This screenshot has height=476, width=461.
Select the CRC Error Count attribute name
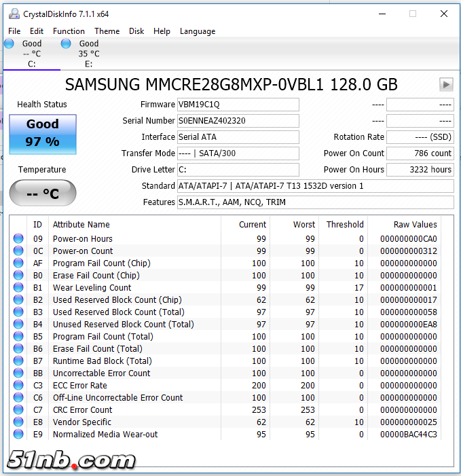click(x=83, y=409)
